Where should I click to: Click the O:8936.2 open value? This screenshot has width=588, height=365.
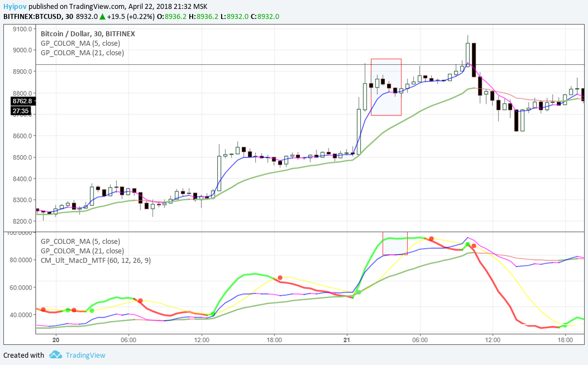pyautogui.click(x=171, y=17)
